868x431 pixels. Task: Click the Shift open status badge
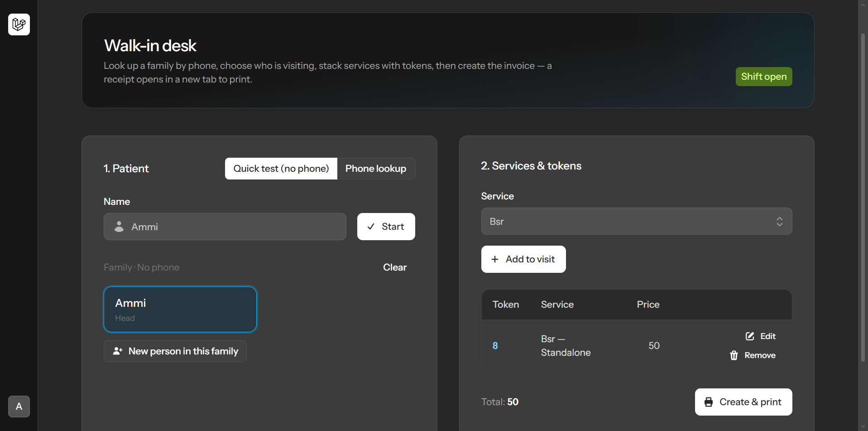click(764, 77)
